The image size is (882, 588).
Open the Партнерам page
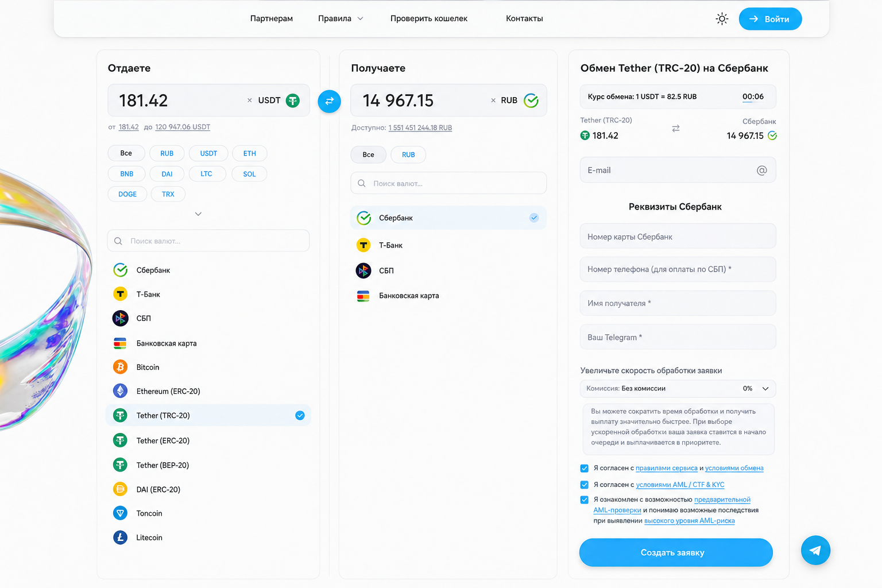tap(272, 18)
